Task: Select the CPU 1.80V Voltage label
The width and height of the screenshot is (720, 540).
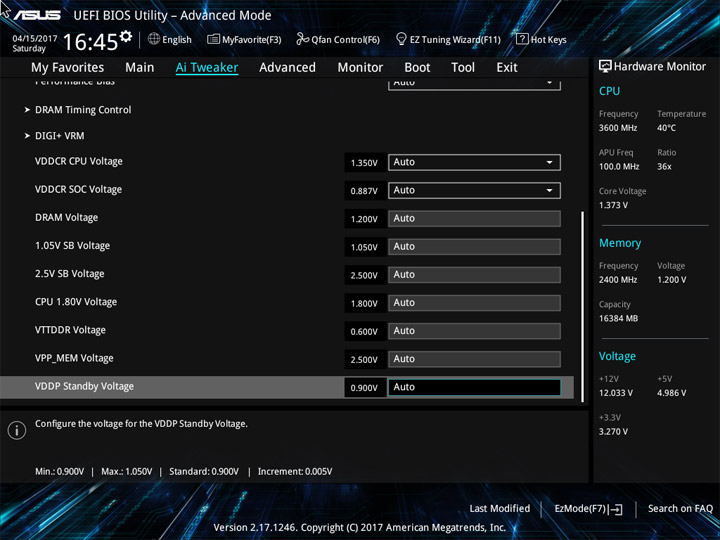Action: [76, 302]
